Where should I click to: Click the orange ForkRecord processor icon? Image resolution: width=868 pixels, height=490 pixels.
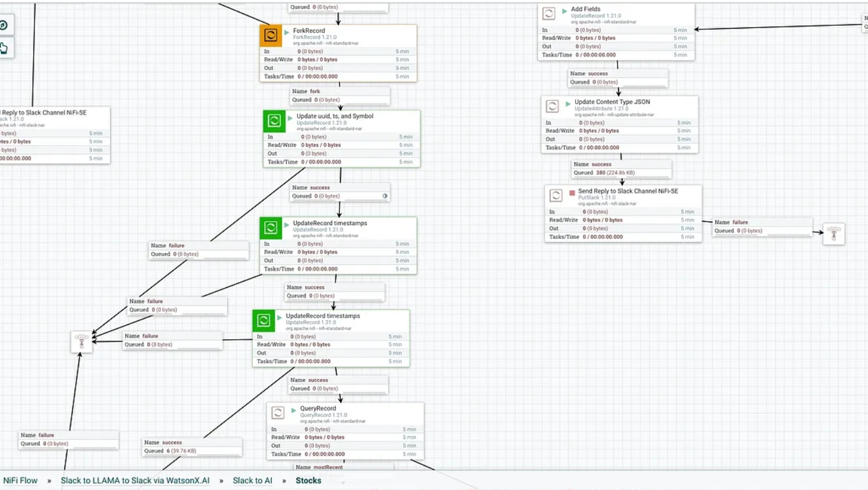click(271, 36)
